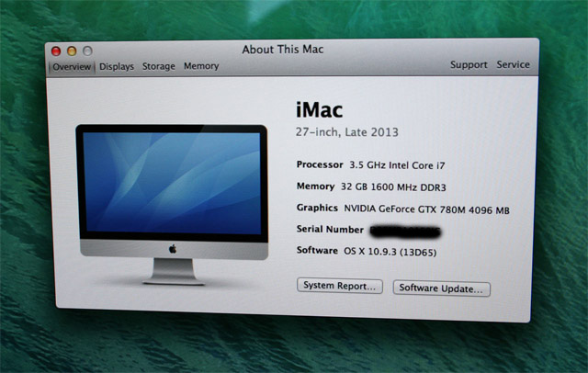Switch to the Overview tab
Screen dimensions: 588x373
pos(72,67)
